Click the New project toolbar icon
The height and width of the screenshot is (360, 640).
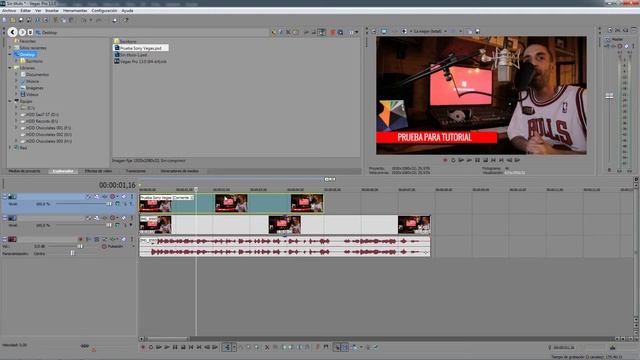(4, 20)
